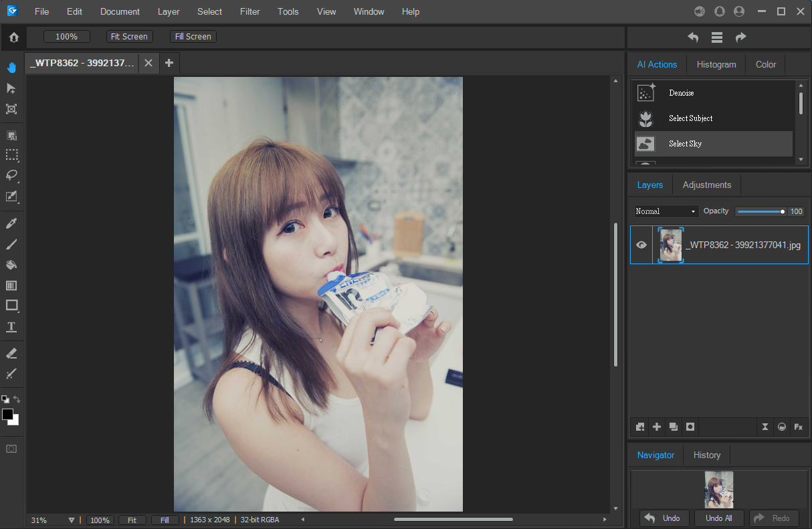
Task: Select the Crop tool
Action: coord(11,109)
